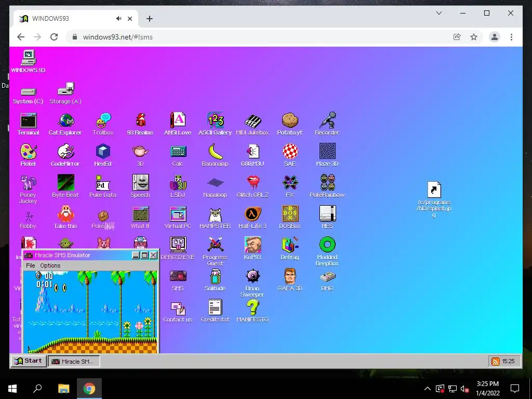Viewport: 532px width, 399px height.
Task: Open Maze 3D icon
Action: pos(327,155)
